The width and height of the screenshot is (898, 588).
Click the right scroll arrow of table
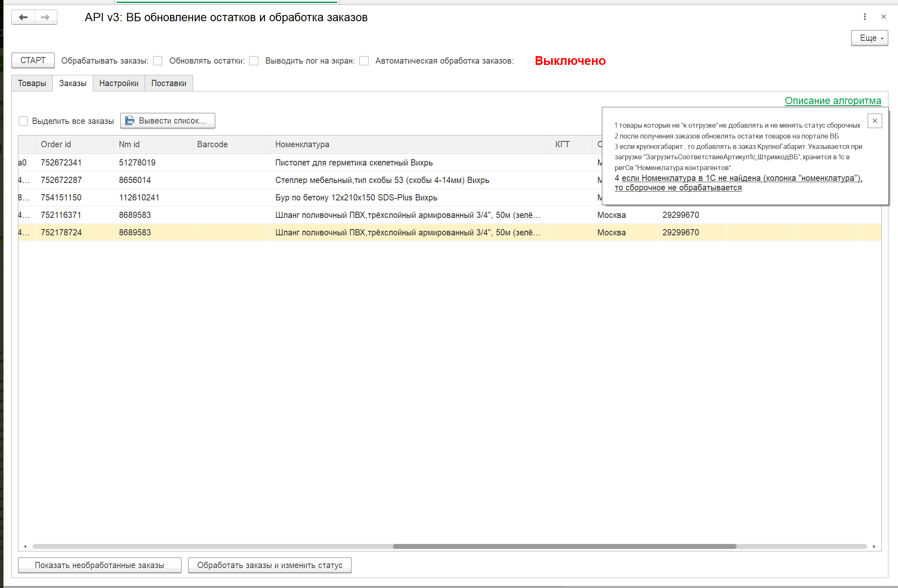coord(874,546)
